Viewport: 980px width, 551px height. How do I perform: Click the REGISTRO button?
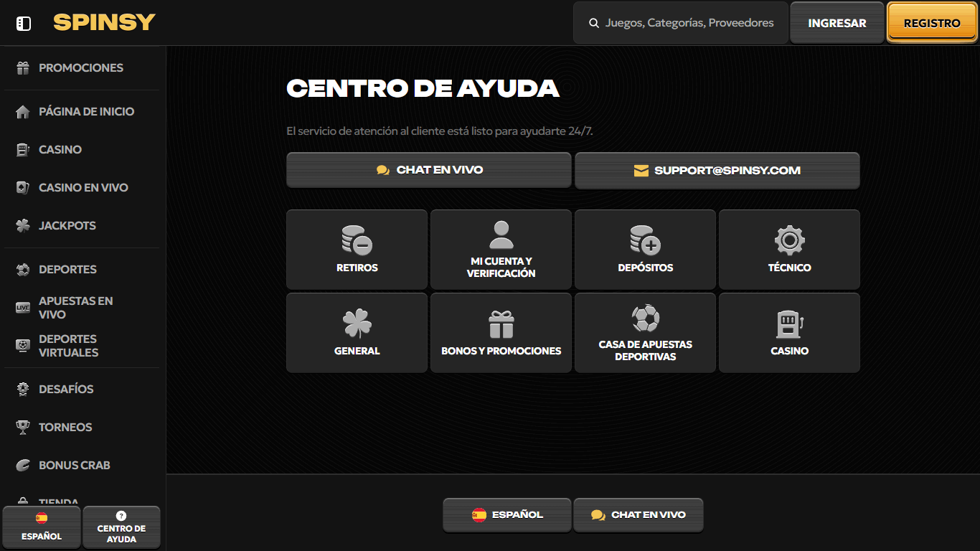pyautogui.click(x=932, y=23)
